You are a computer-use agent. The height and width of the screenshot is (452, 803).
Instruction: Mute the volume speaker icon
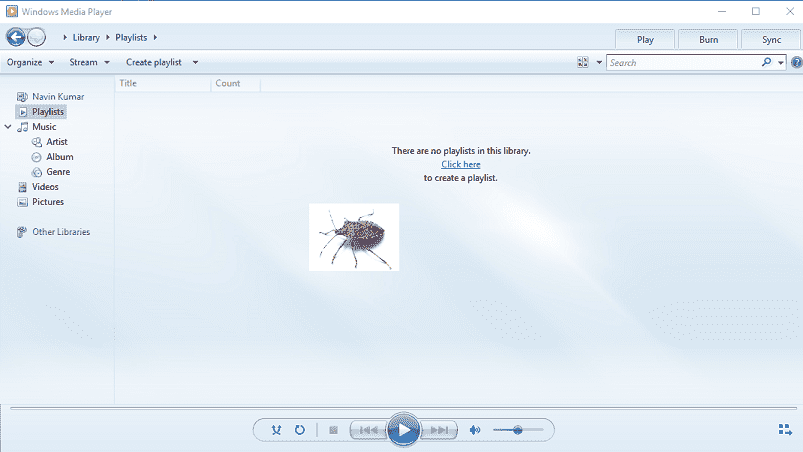(x=475, y=430)
